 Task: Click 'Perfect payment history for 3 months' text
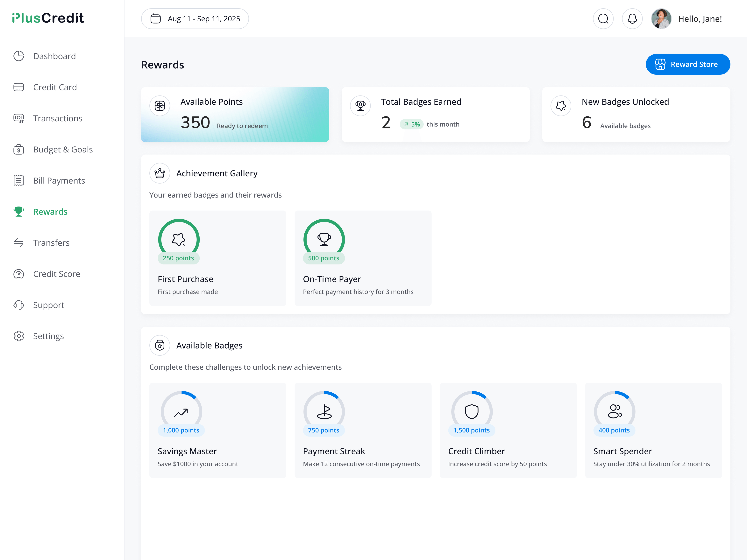[358, 292]
